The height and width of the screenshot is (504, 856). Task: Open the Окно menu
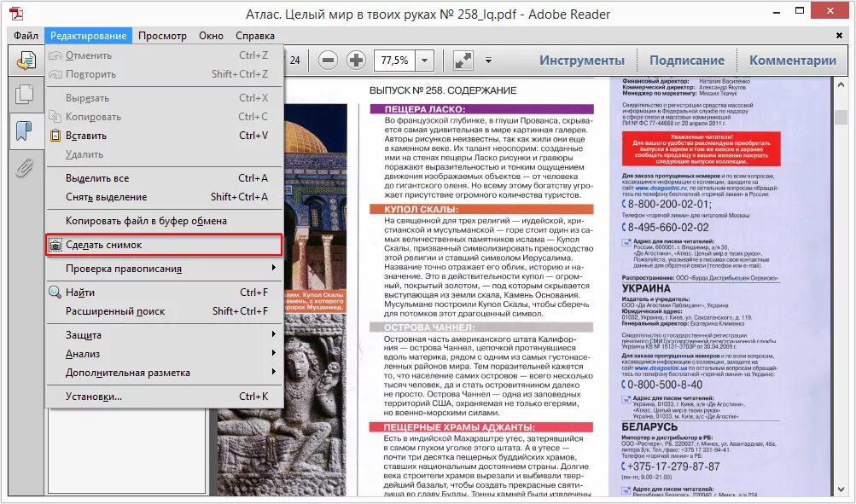coord(212,36)
